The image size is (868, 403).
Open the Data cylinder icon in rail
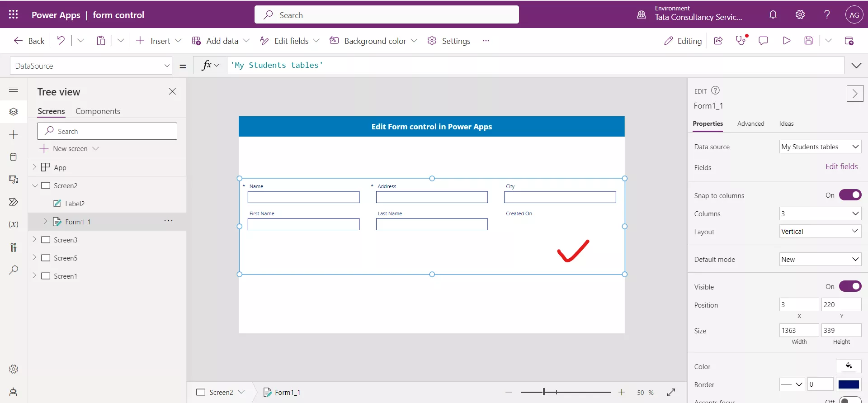coord(14,157)
